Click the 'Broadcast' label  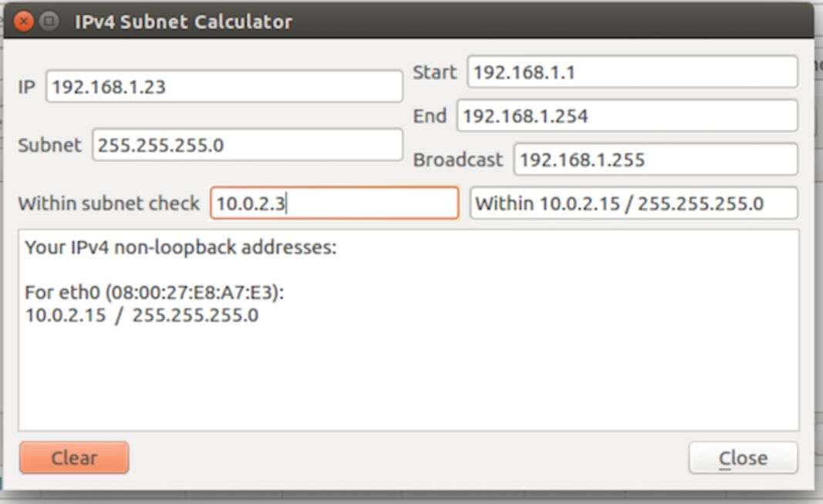point(458,160)
